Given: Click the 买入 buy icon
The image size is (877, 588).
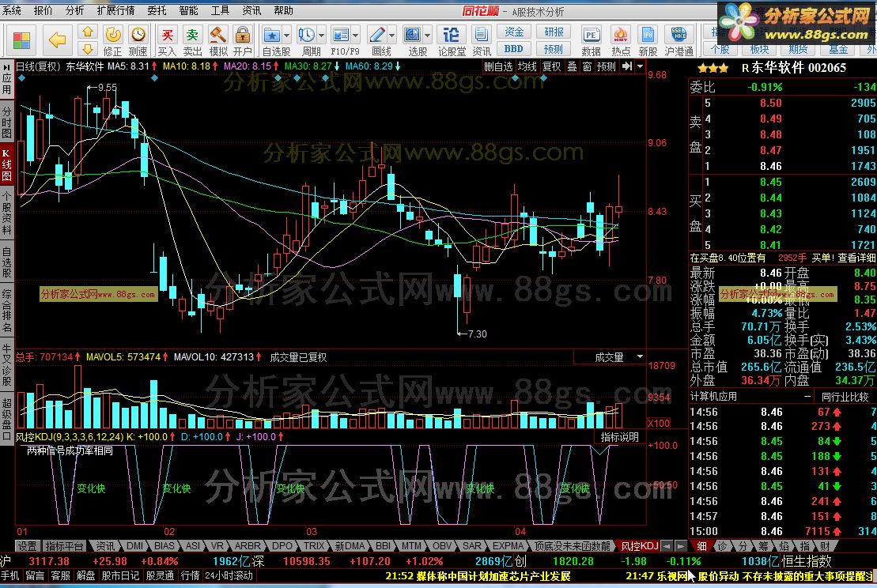Looking at the screenshot, I should point(167,41).
